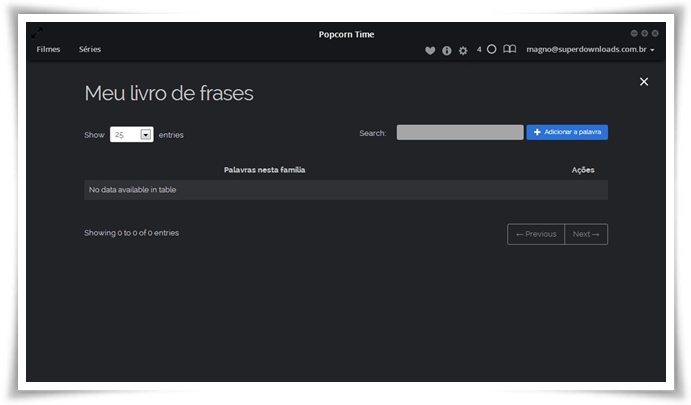Maximize the Popcorn Time window
The image size is (691, 405).
click(644, 33)
